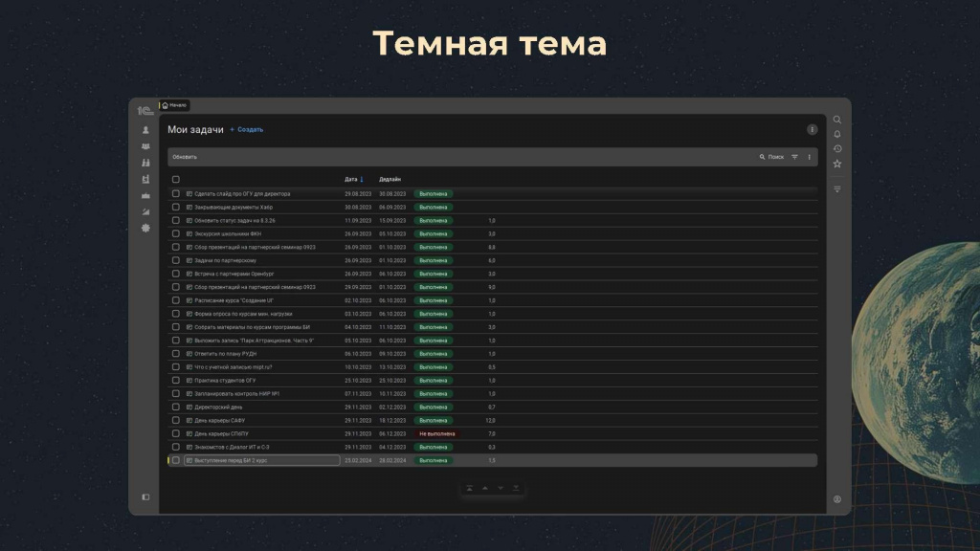Click the Поиск search field in the toolbar
The image size is (980, 551).
click(772, 157)
